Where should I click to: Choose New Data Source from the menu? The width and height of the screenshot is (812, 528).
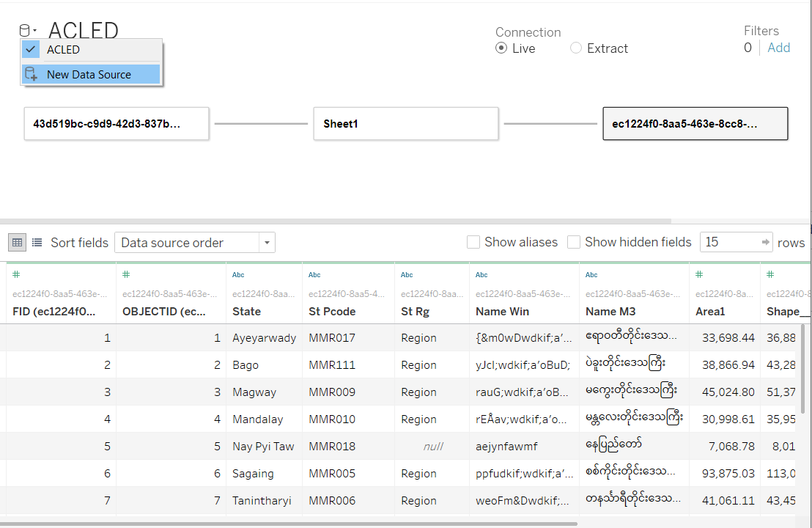pos(89,74)
